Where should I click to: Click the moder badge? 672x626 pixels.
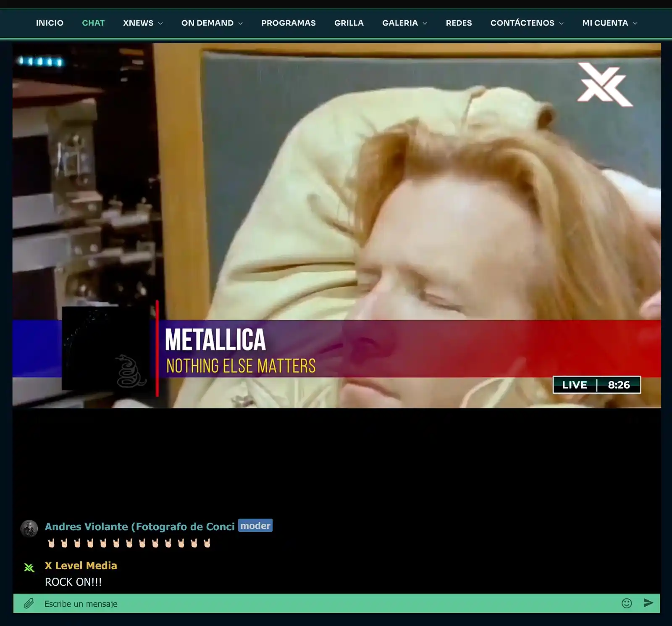click(255, 526)
